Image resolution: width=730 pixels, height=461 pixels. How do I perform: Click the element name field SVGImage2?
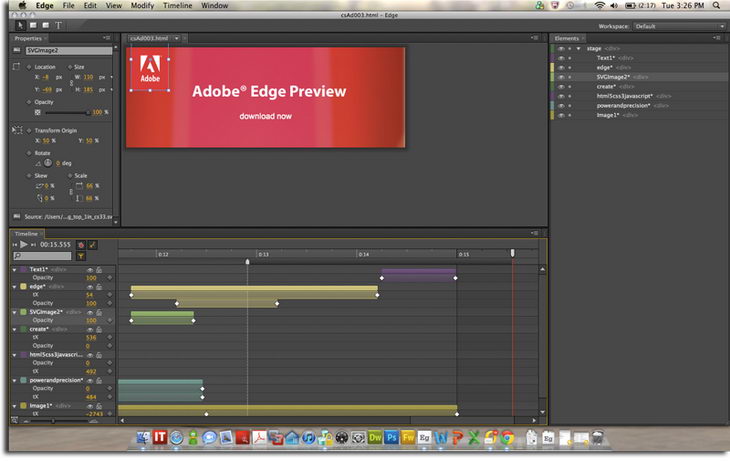click(x=68, y=50)
